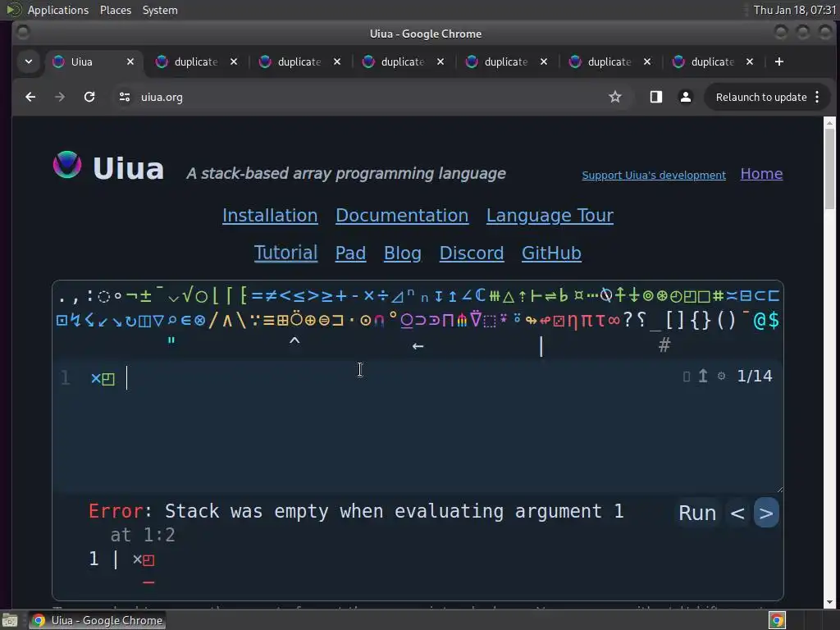Click the upload arrow icon in editor
The image size is (840, 630).
[x=703, y=376]
